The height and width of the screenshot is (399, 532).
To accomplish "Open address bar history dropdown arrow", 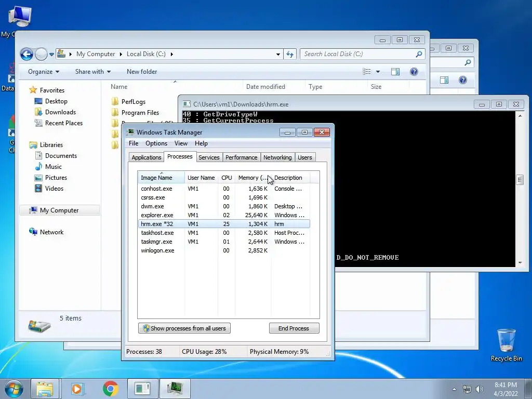I will [x=278, y=54].
